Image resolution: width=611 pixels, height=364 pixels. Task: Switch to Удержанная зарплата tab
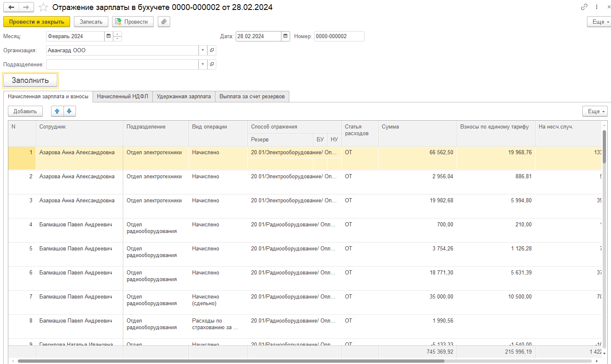click(184, 96)
